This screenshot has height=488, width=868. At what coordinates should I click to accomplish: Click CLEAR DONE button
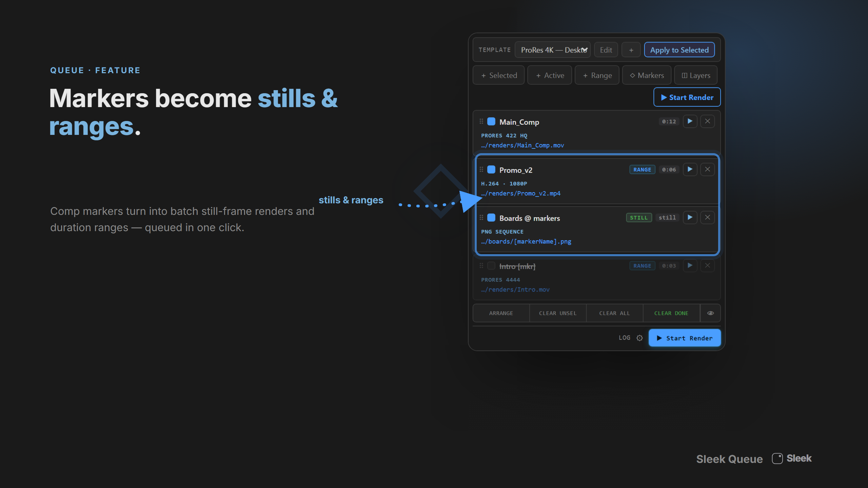pyautogui.click(x=671, y=313)
